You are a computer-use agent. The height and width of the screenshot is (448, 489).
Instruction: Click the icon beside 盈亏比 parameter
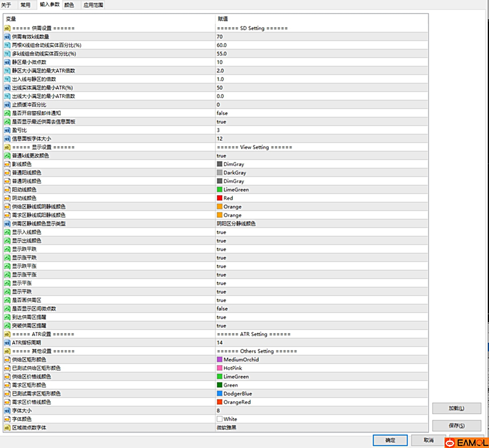[7, 130]
